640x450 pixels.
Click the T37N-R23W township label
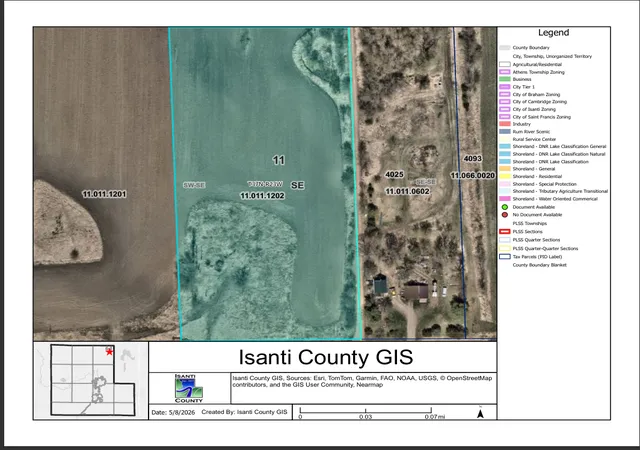[x=265, y=184]
